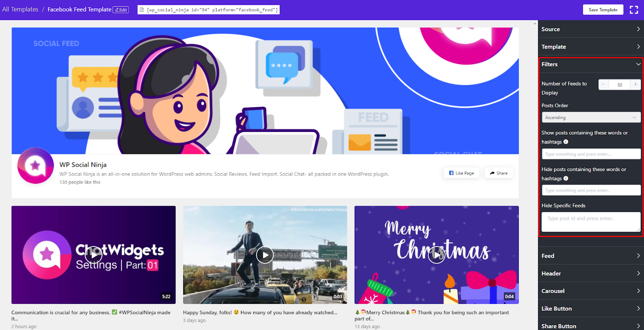The height and width of the screenshot is (330, 644).
Task: Click the Merry Christmas post caption
Action: click(432, 316)
